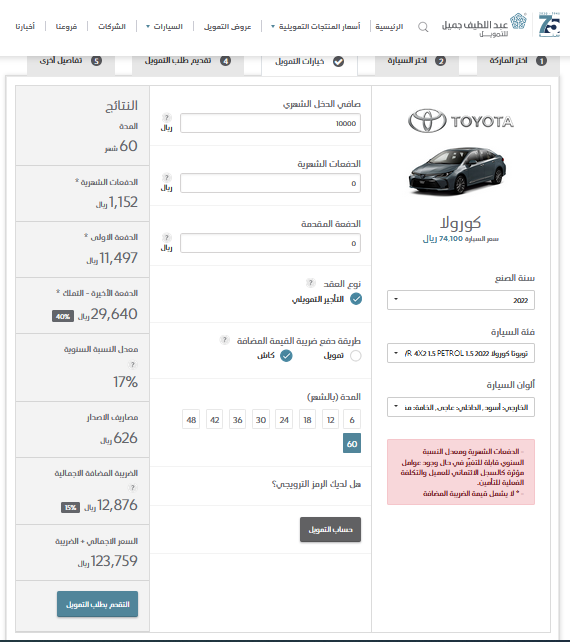
Task: Open Abdul Latif Jameel Finance logo
Action: tap(484, 25)
